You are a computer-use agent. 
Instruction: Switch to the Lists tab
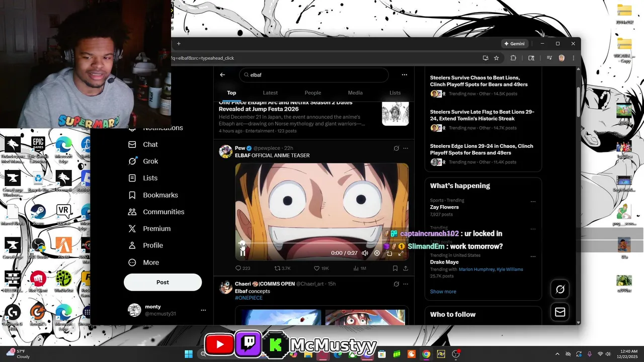coord(395,93)
